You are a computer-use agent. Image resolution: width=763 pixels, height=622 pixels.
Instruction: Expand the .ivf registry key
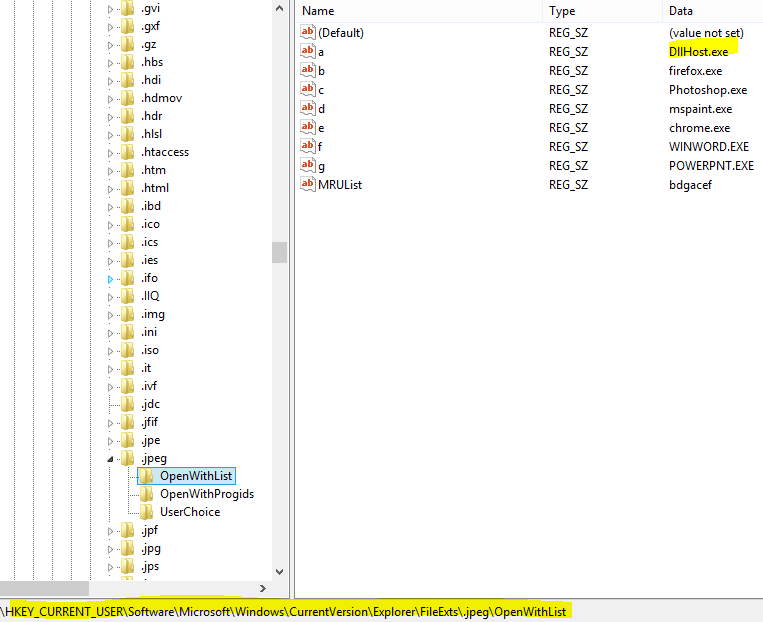pyautogui.click(x=110, y=387)
